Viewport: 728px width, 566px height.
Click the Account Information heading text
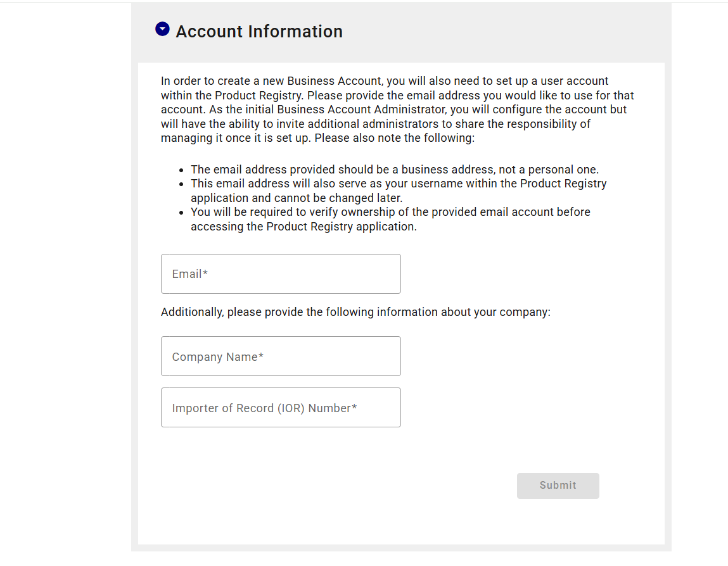[x=259, y=32]
